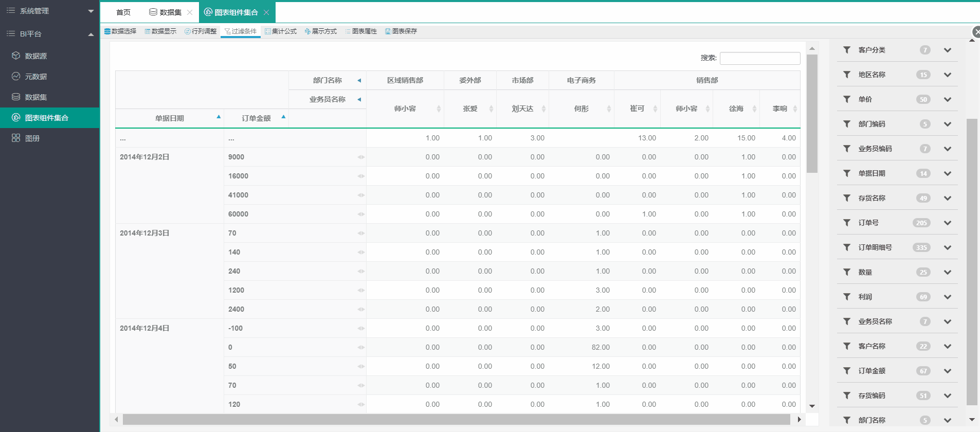Click the funnel icon beside 订单号
The height and width of the screenshot is (432, 980).
(847, 223)
